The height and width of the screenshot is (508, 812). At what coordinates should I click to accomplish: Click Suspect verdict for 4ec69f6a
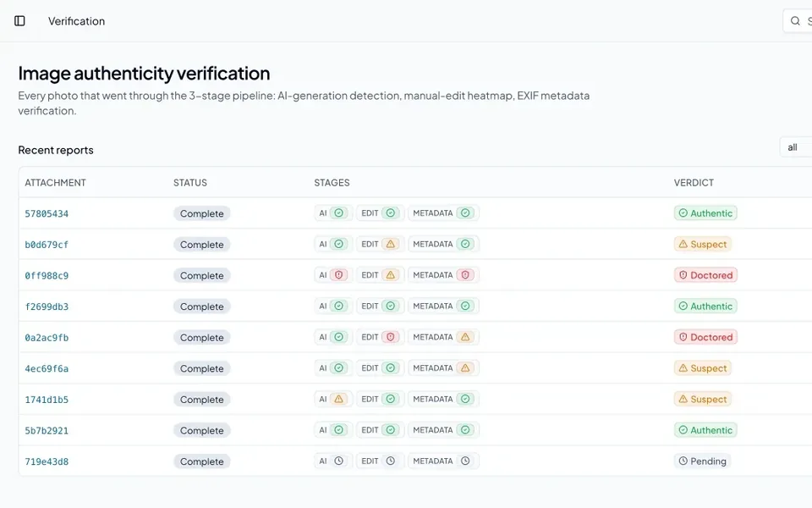(703, 368)
